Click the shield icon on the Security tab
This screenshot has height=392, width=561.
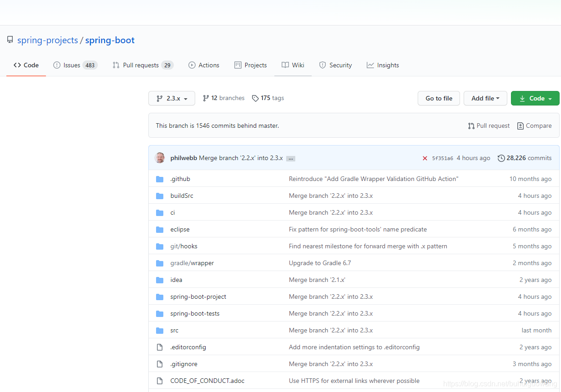322,65
